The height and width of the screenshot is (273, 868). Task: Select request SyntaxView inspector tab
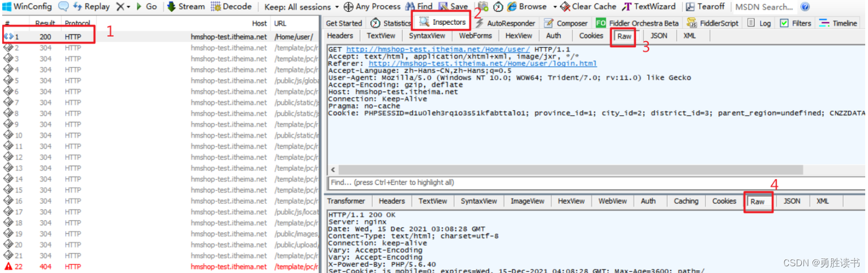click(x=427, y=35)
